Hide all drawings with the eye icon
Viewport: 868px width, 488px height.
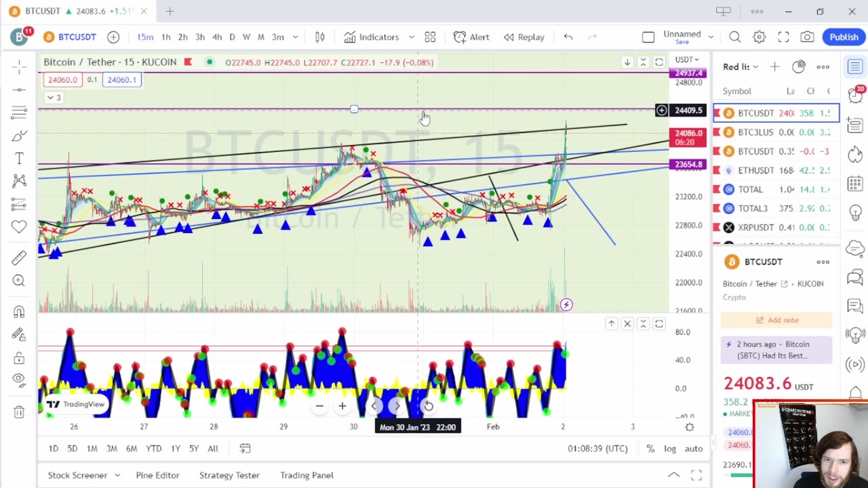(19, 380)
